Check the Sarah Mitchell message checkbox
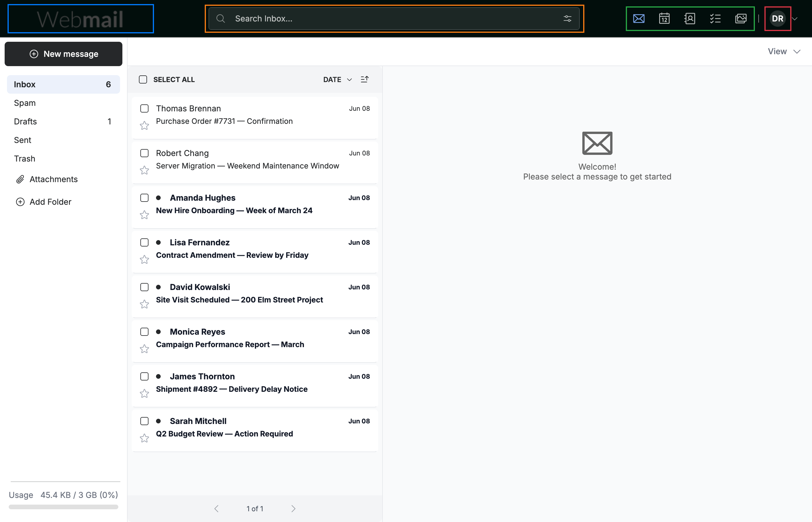812x522 pixels. coord(144,421)
